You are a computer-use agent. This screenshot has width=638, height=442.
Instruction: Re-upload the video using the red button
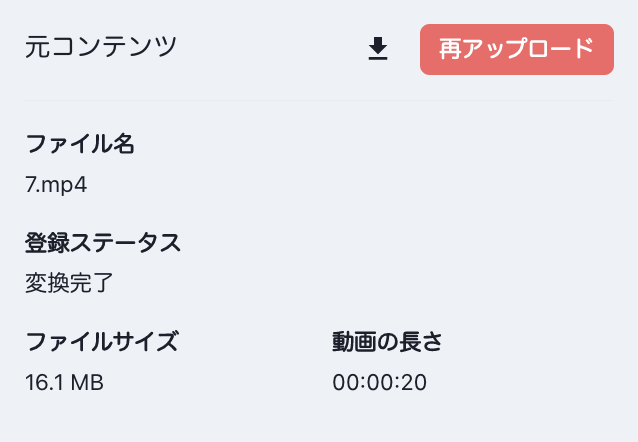tap(516, 49)
